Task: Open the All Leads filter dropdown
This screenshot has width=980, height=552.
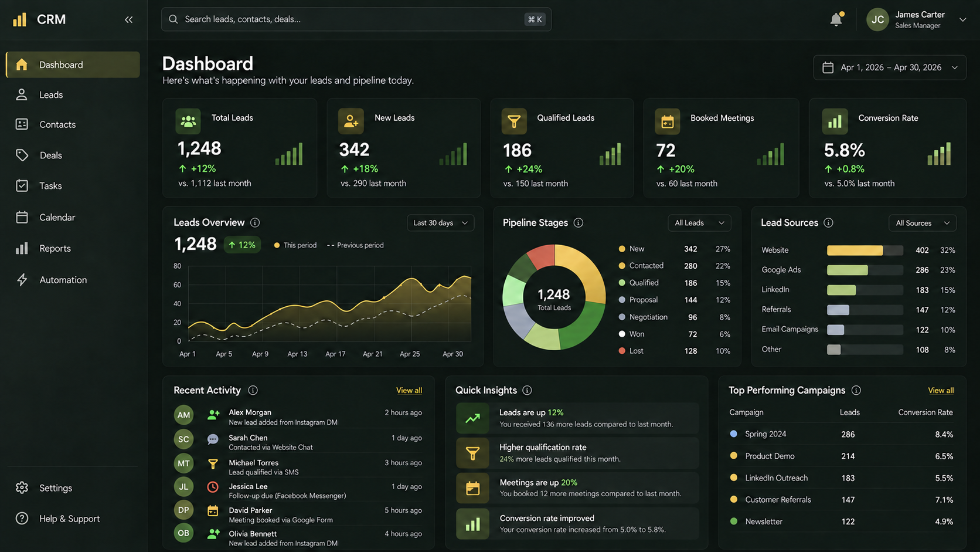Action: coord(699,223)
